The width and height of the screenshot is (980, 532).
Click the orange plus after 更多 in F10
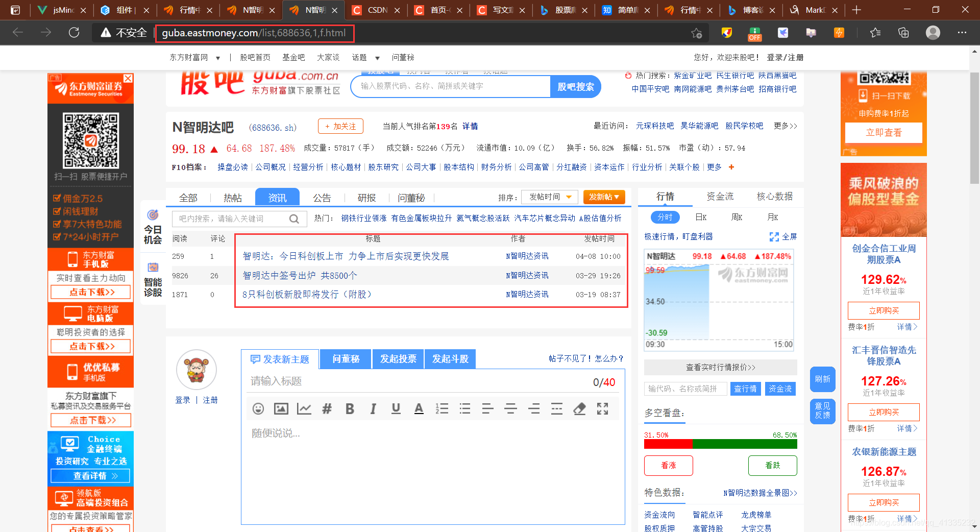(x=731, y=167)
